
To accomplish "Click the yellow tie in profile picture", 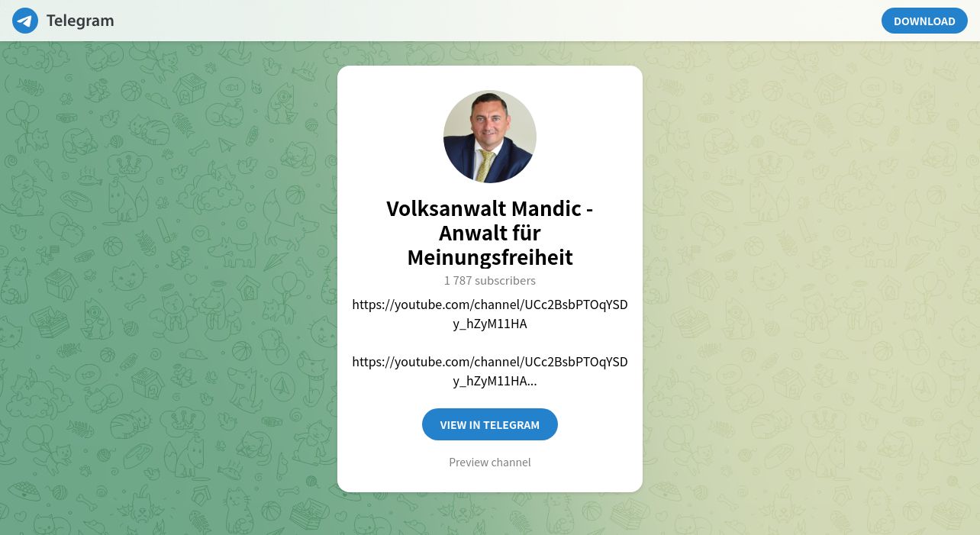I will point(484,165).
